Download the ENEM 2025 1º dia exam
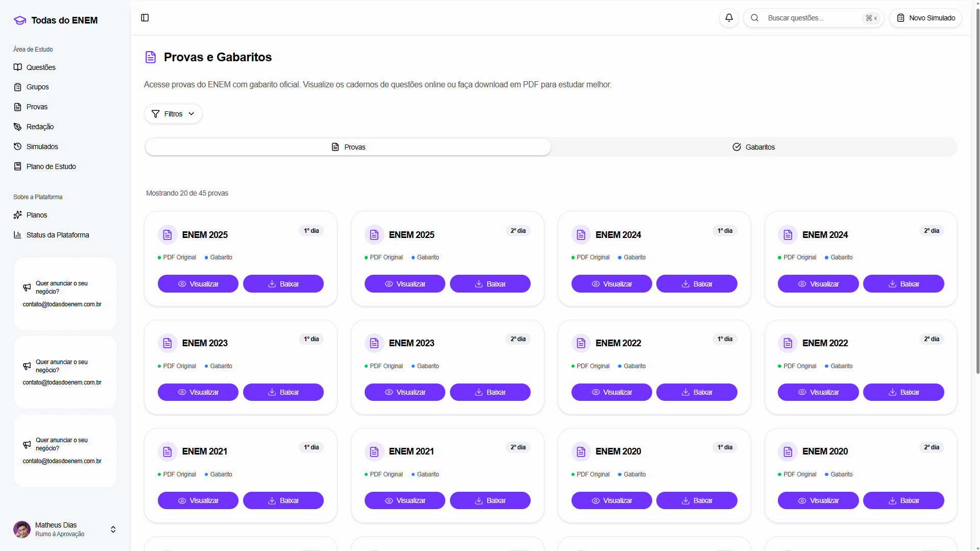 (x=283, y=284)
